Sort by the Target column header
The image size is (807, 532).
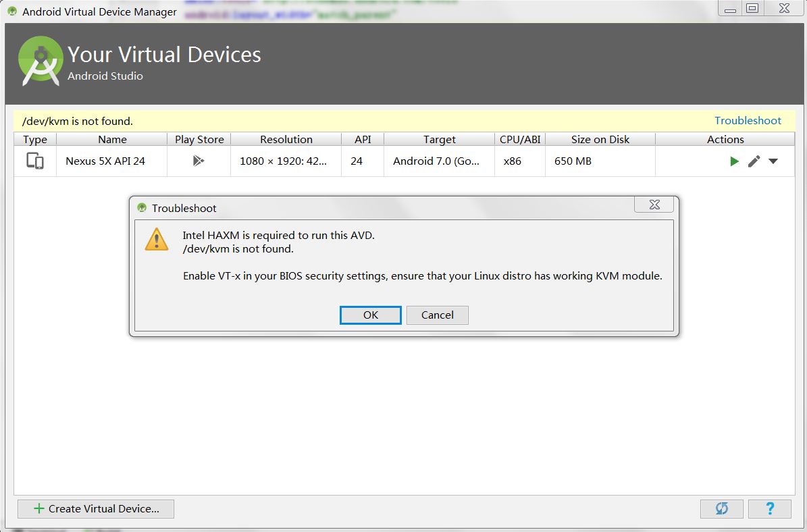coord(440,140)
